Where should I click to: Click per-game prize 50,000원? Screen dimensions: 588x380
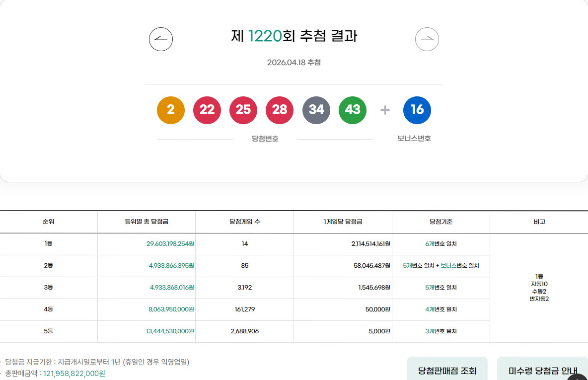377,309
